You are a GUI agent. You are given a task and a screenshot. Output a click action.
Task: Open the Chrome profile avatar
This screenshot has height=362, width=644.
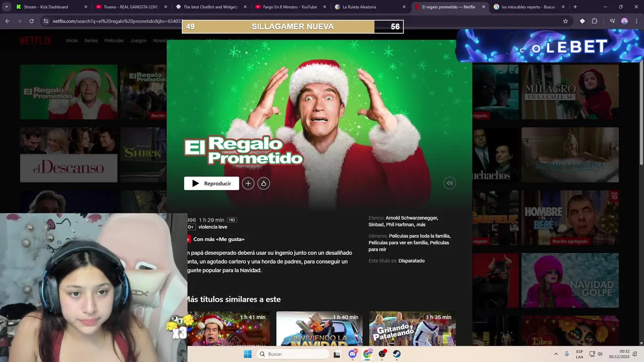tap(624, 21)
